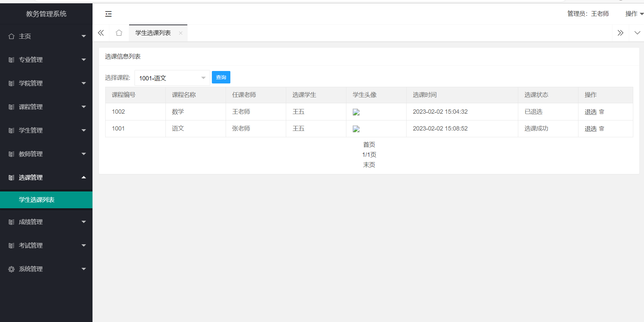
Task: Close the 学生选课列表 tab
Action: point(181,33)
